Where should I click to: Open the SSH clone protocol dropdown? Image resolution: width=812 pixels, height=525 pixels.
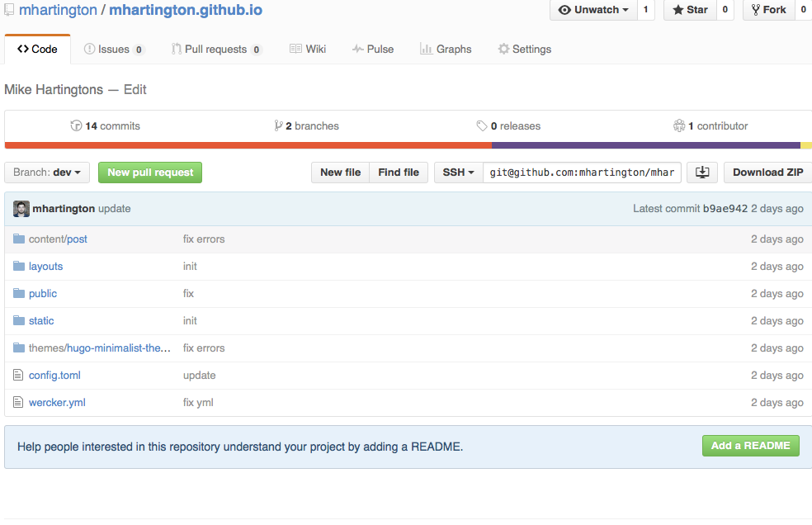[x=458, y=173]
